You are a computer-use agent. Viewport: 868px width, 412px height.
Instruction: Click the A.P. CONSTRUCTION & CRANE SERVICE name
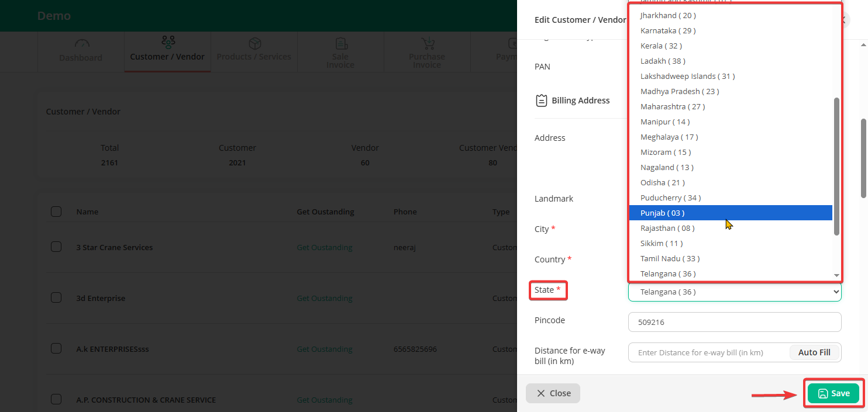(x=146, y=400)
